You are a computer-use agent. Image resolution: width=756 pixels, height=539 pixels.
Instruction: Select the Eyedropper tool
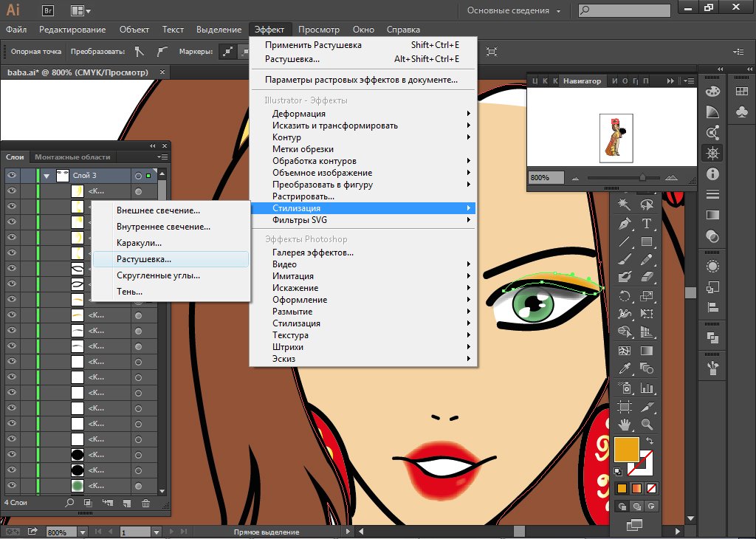625,369
